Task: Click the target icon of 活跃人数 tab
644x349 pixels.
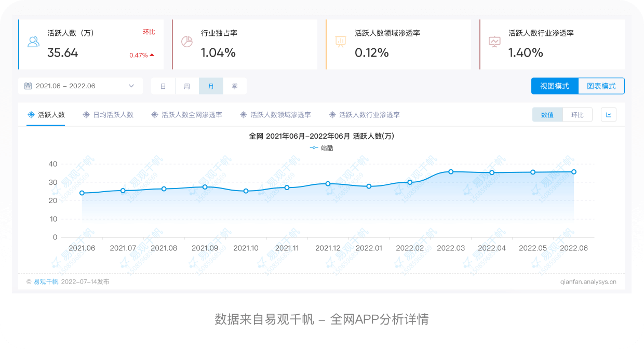Action: click(x=31, y=115)
